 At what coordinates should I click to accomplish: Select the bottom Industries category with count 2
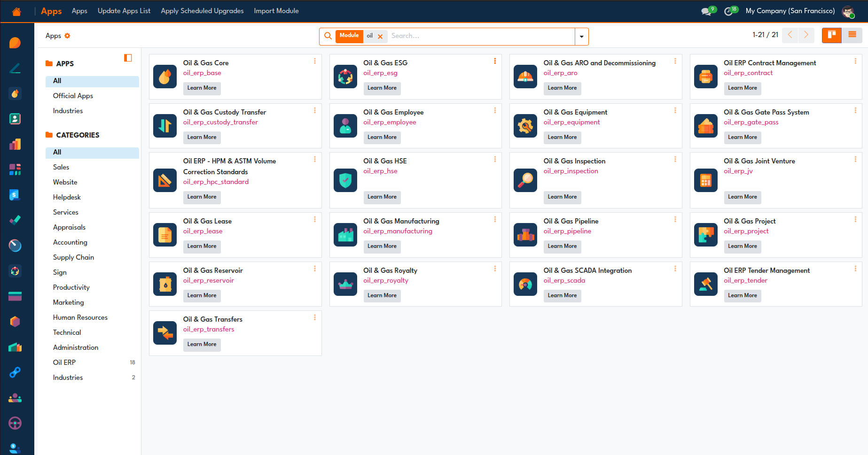pos(92,378)
